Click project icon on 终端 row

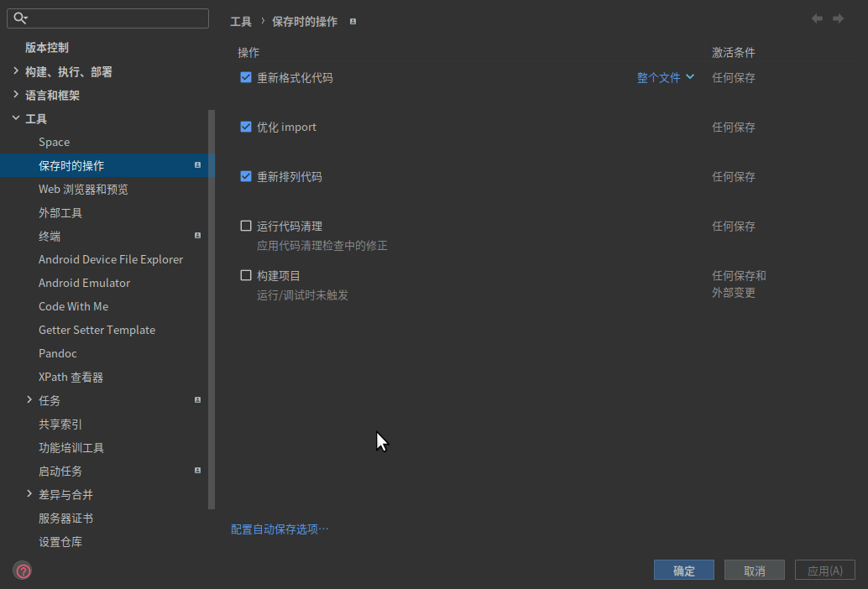(197, 236)
